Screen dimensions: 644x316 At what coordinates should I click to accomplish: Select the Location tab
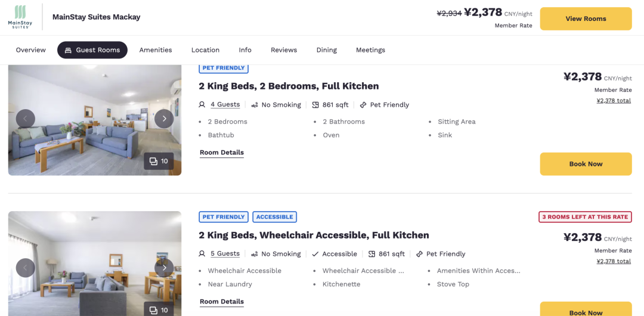click(205, 50)
